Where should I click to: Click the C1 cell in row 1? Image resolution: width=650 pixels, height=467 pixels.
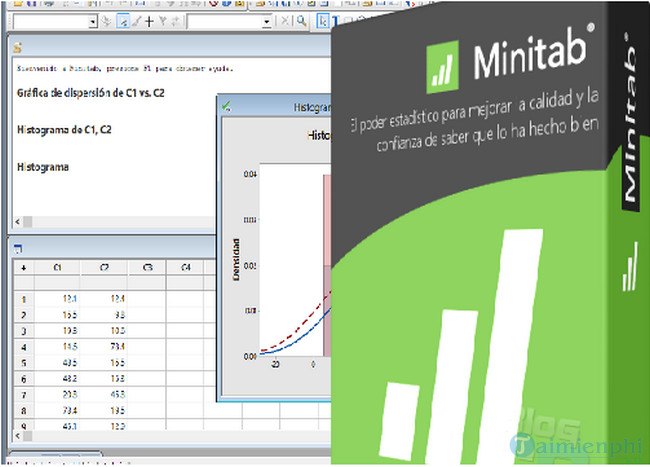57,299
